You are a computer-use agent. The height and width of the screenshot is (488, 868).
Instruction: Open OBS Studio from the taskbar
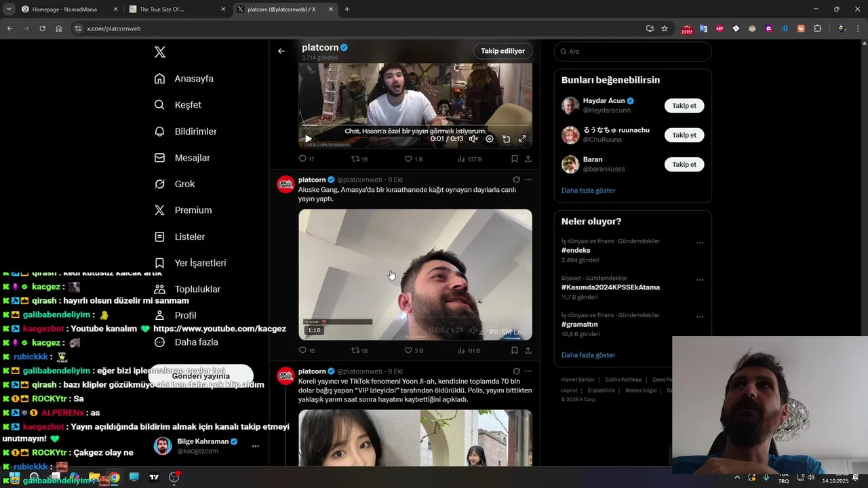[174, 477]
